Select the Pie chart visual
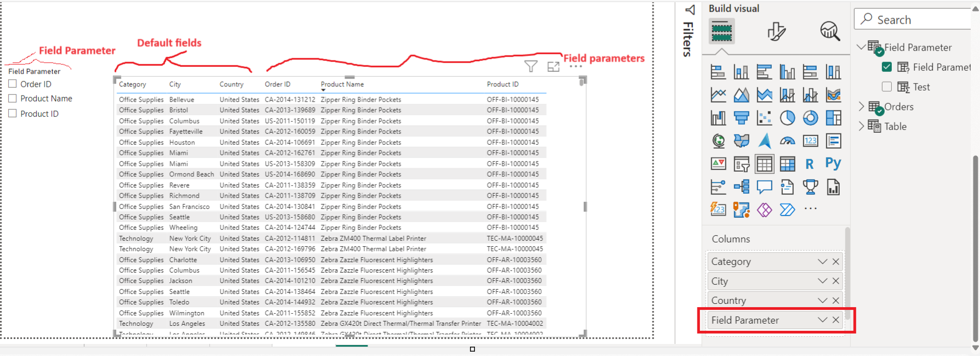Image resolution: width=980 pixels, height=356 pixels. (x=787, y=118)
